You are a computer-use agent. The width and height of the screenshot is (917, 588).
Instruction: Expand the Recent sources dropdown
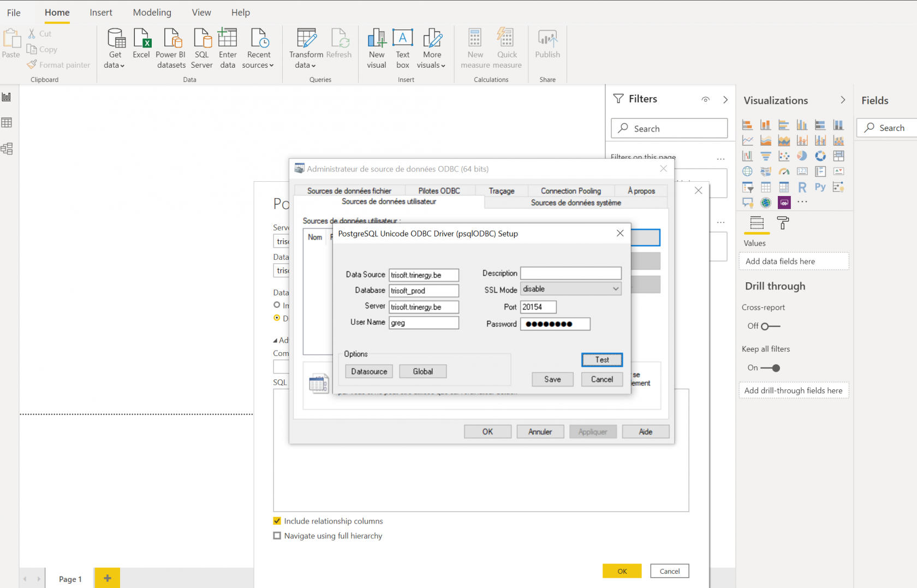pos(258,65)
